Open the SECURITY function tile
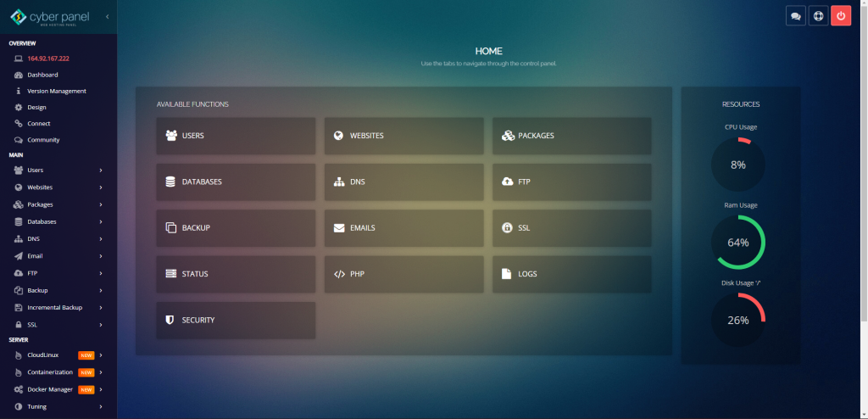868x419 pixels. tap(236, 320)
